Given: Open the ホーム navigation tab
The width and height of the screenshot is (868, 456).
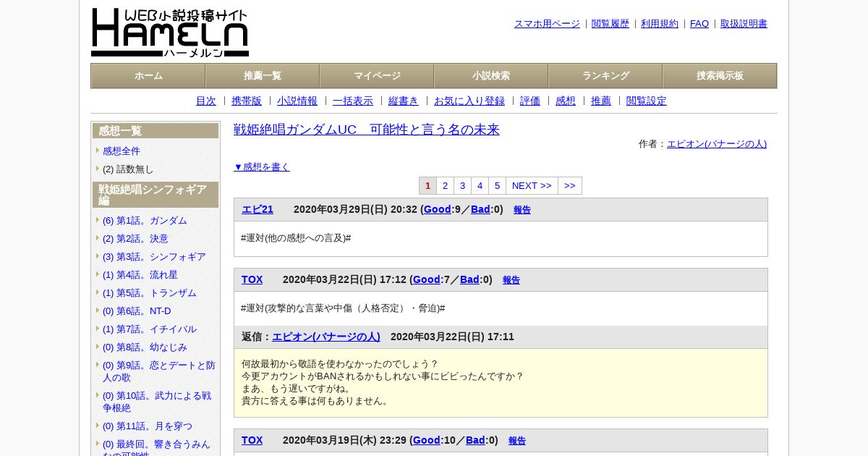Looking at the screenshot, I should [x=148, y=76].
